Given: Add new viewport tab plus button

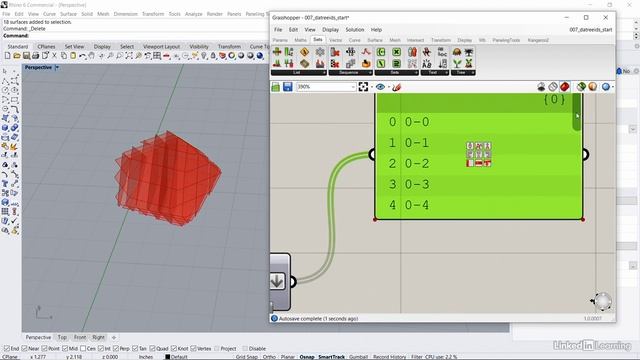Looking at the screenshot, I should pos(114,337).
